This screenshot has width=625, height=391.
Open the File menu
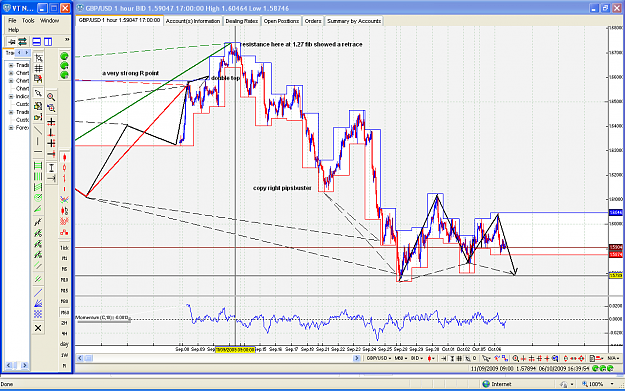[12, 20]
